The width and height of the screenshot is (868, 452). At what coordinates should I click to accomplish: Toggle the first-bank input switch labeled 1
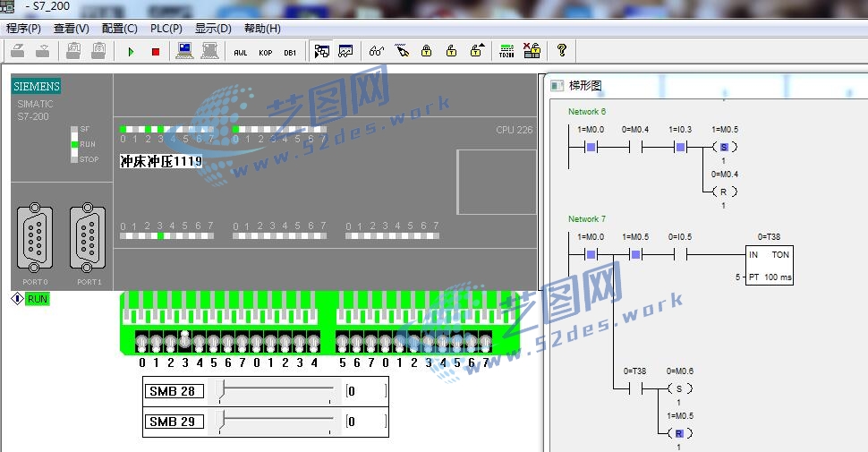(x=156, y=343)
